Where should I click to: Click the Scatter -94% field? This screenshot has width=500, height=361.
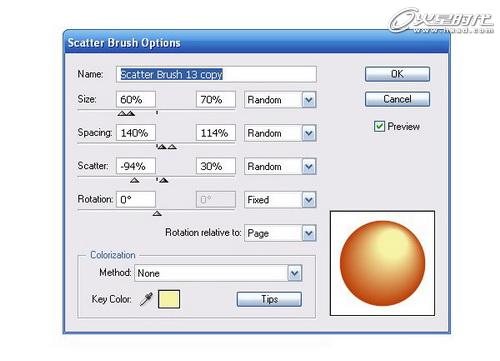point(136,166)
